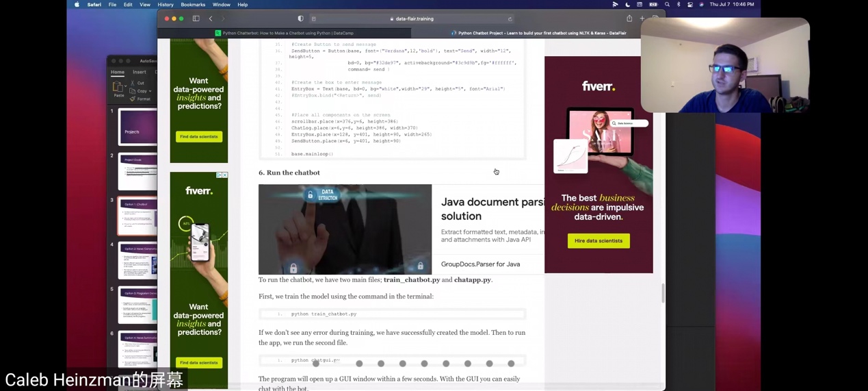Open the Safari privacy report shield

(300, 18)
